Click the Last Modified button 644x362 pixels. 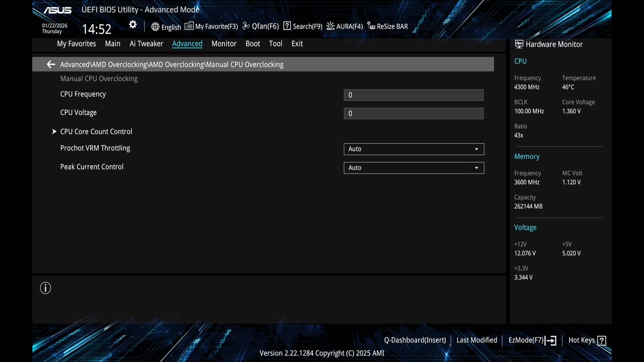pos(476,340)
